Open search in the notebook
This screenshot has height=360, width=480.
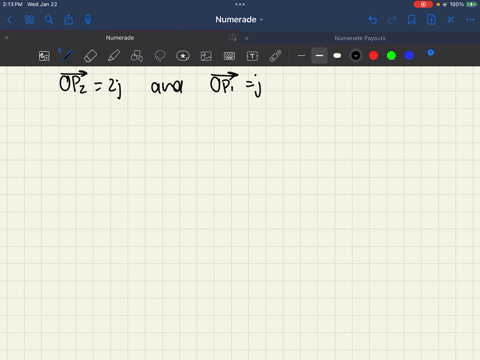coord(49,20)
